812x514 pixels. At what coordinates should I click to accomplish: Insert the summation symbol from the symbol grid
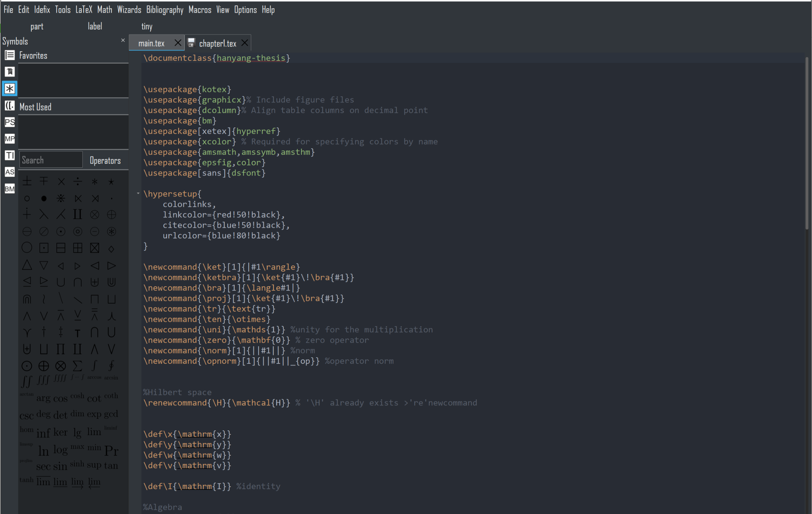(78, 366)
